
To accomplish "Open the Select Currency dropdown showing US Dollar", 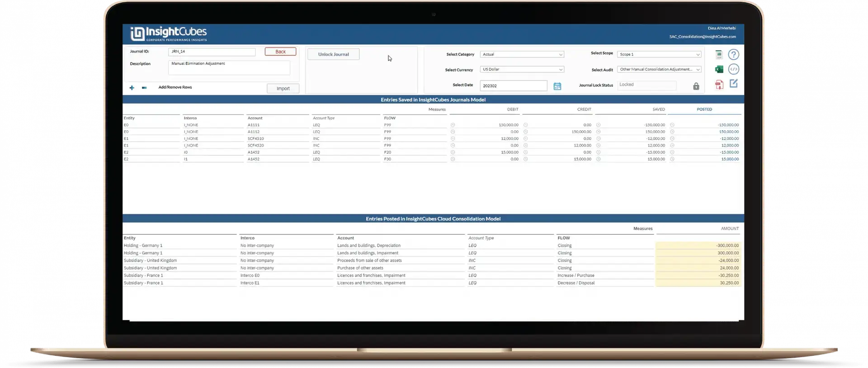I will pyautogui.click(x=522, y=69).
